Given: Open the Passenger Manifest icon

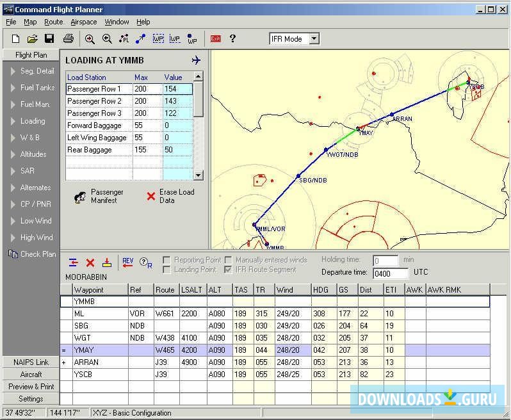Looking at the screenshot, I should pos(80,197).
